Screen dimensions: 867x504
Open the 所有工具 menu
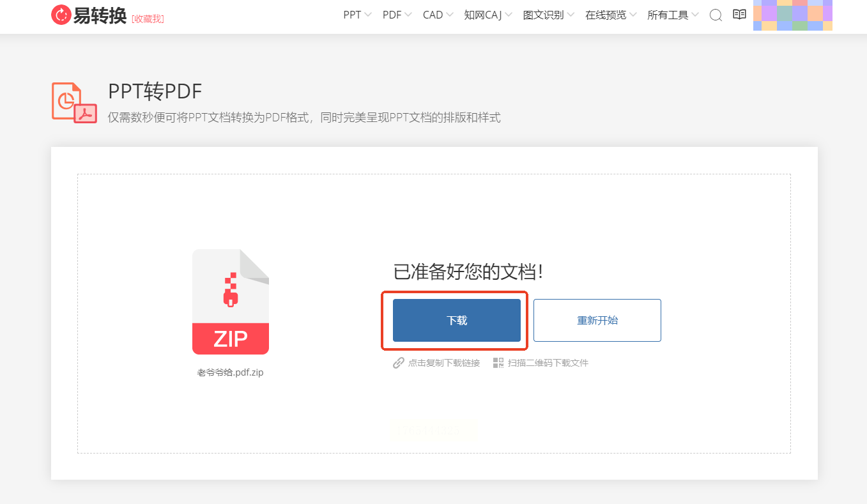point(673,15)
